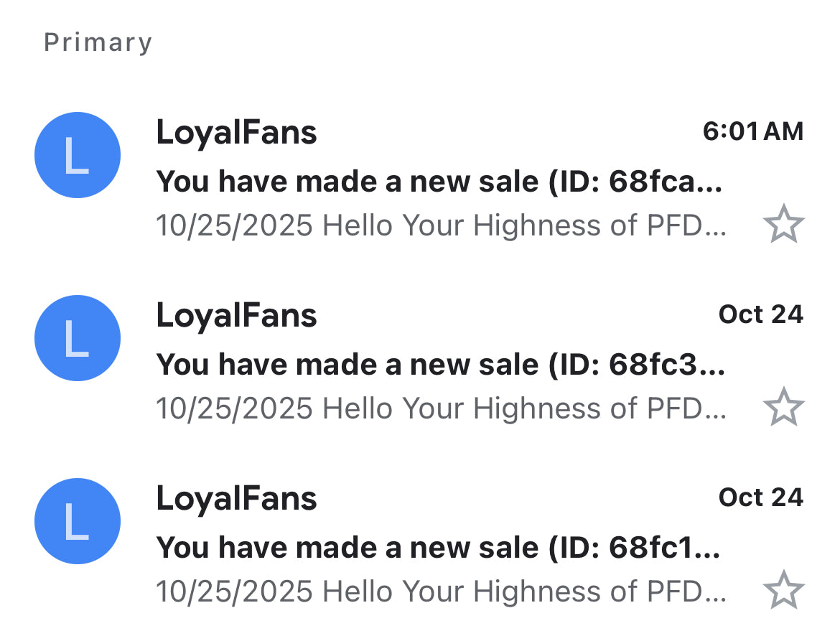Click the Oct 24 date on the 68fc3 email
The height and width of the screenshot is (636, 840).
click(760, 314)
